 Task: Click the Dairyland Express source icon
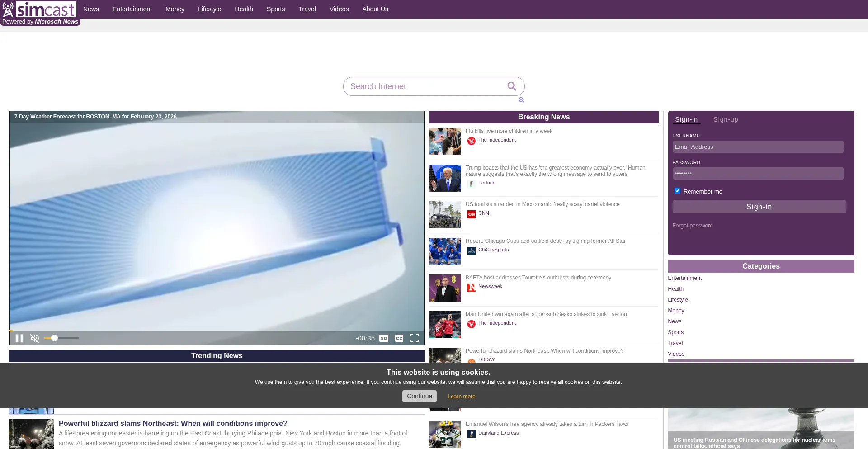472,434
